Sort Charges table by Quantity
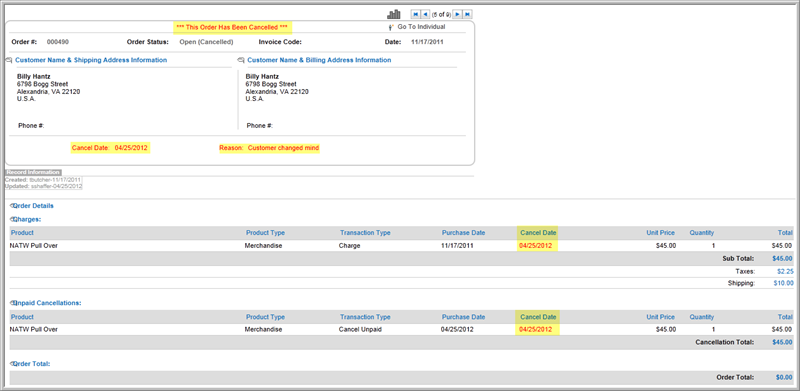Screen dimensions: 800x391 tap(702, 233)
